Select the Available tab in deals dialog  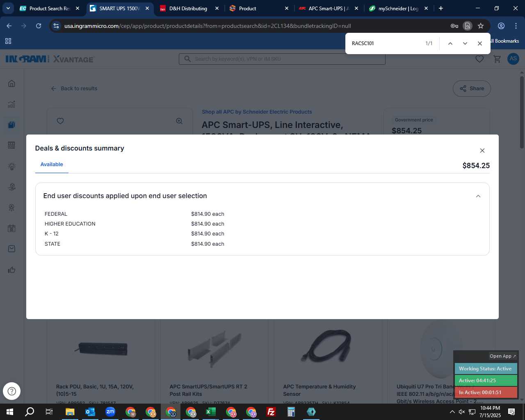click(x=52, y=164)
